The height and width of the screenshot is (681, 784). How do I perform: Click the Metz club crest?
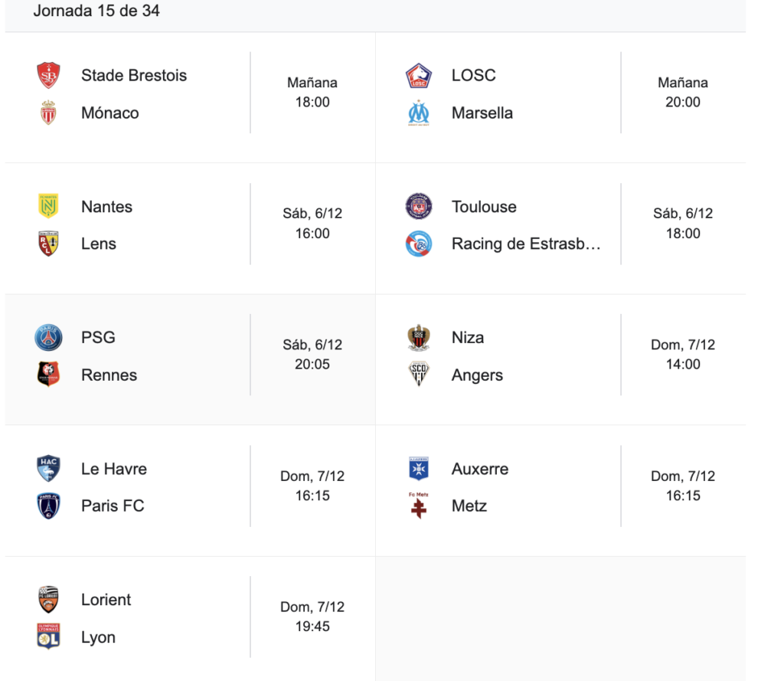(x=418, y=506)
